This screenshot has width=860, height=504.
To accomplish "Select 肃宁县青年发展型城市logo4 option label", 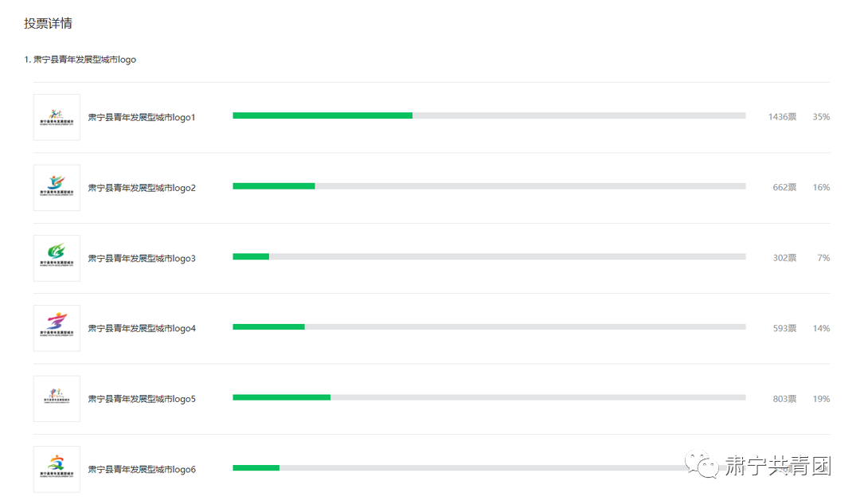I will tap(142, 329).
